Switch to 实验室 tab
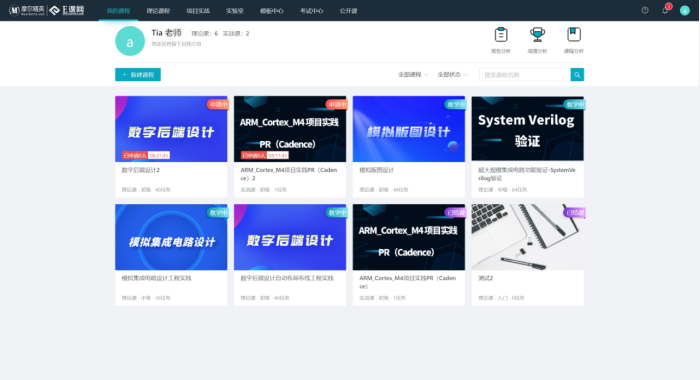The height and width of the screenshot is (380, 700). (x=234, y=11)
